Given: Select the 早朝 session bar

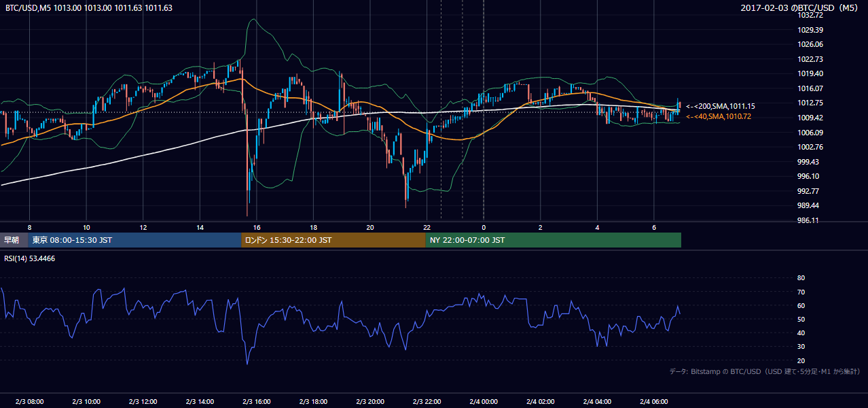Looking at the screenshot, I should coord(14,240).
